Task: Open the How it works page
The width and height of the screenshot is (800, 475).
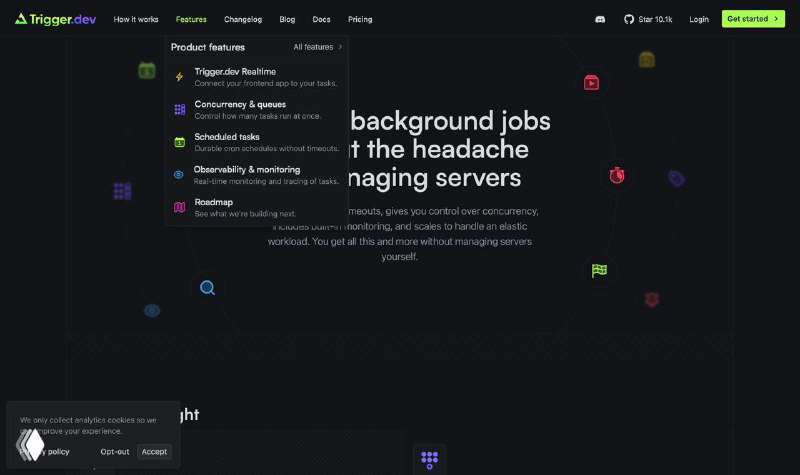Action: tap(136, 19)
